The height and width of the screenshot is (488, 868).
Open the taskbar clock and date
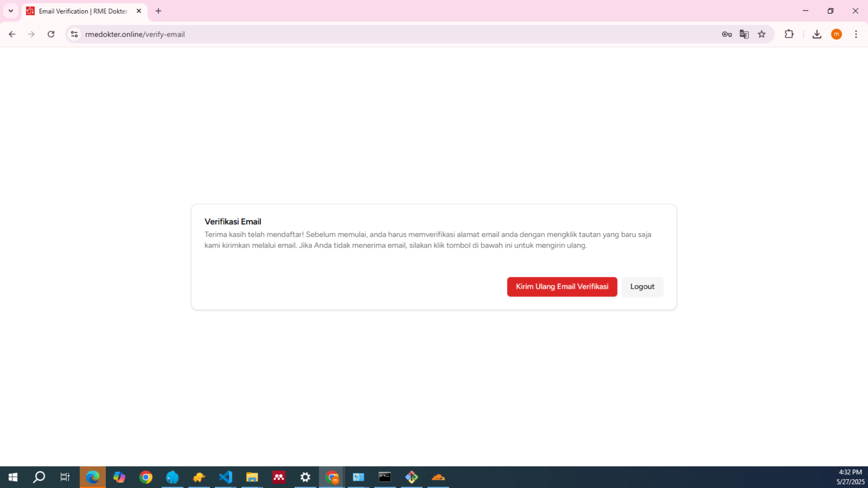click(850, 477)
